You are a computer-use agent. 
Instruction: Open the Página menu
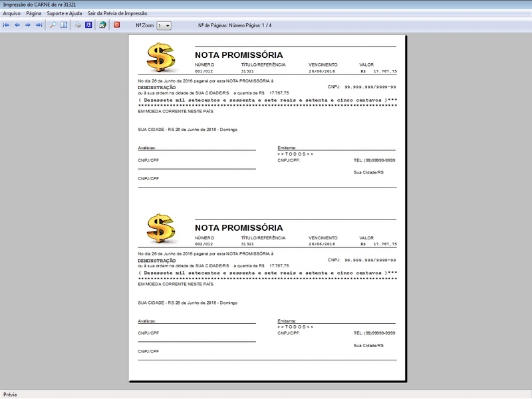point(34,13)
